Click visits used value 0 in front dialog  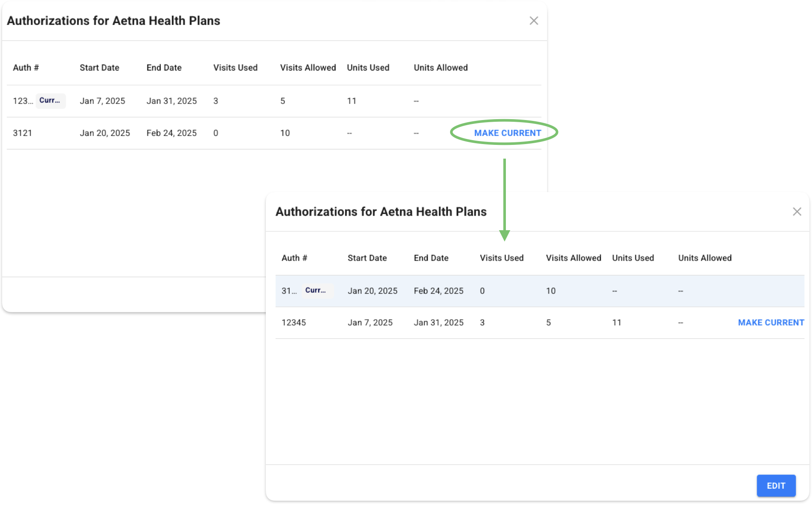pos(482,291)
